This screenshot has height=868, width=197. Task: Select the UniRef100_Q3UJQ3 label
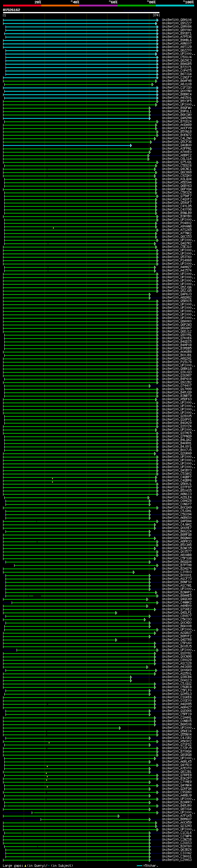176,372
